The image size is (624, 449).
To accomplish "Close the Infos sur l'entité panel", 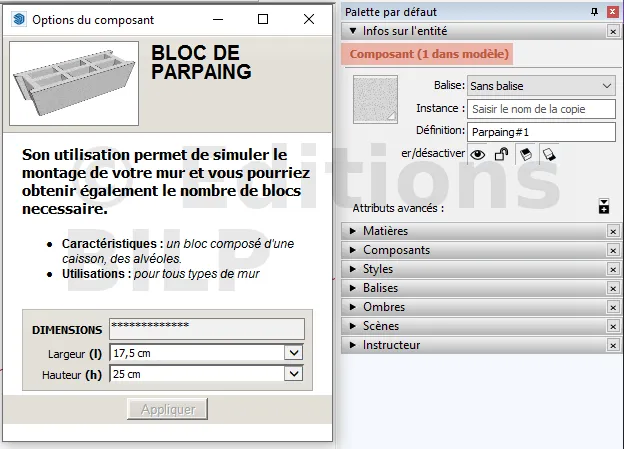I will [613, 31].
